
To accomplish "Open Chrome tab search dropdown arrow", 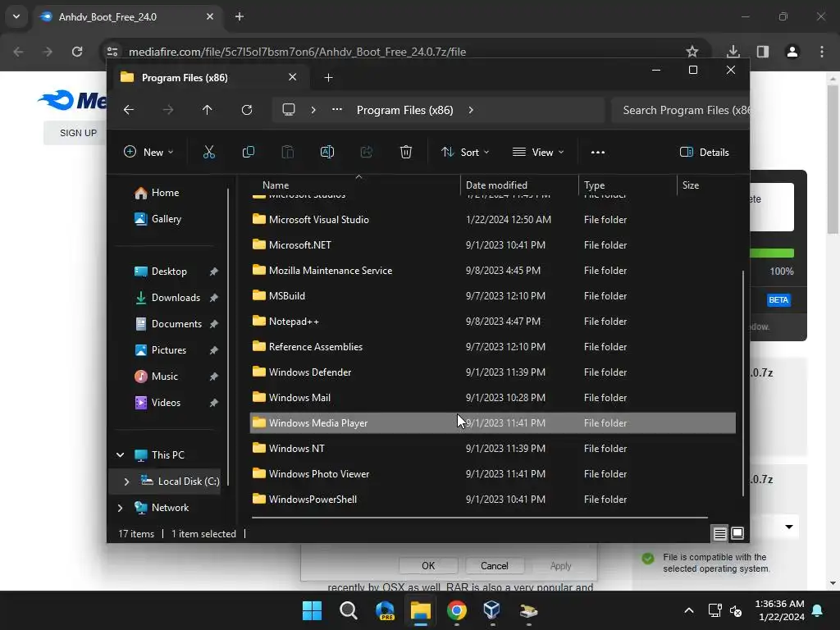I will [x=16, y=16].
